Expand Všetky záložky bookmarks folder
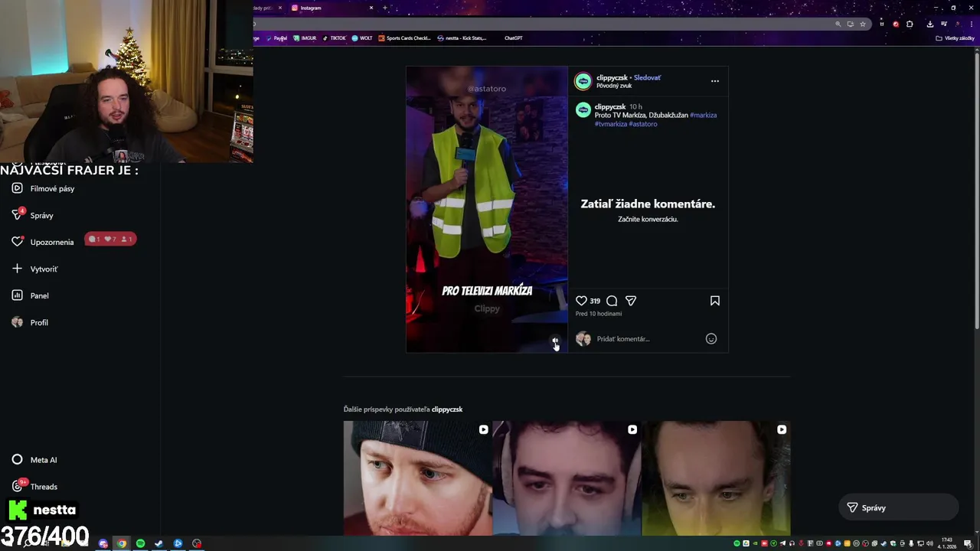The width and height of the screenshot is (980, 551). (x=955, y=37)
